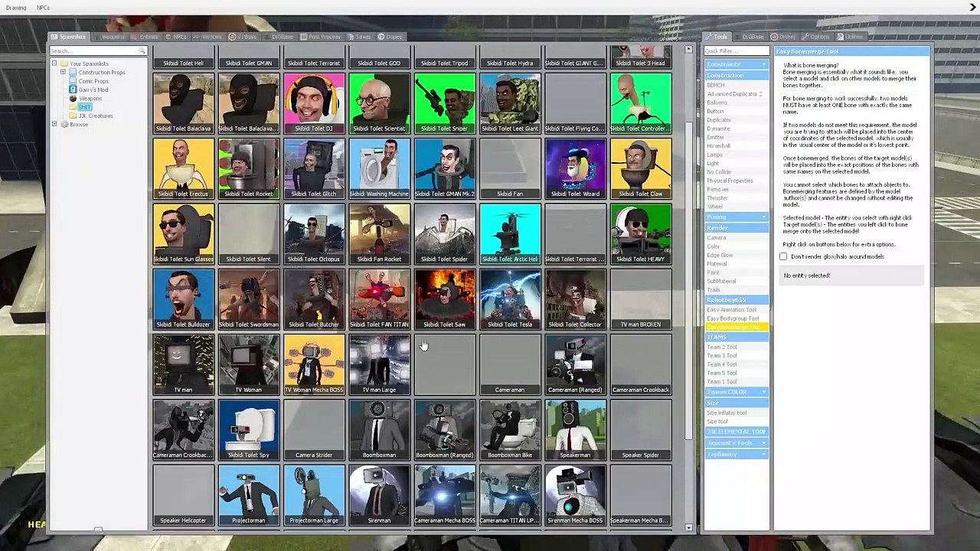Open the Comic Props spawnlist

[x=93, y=81]
